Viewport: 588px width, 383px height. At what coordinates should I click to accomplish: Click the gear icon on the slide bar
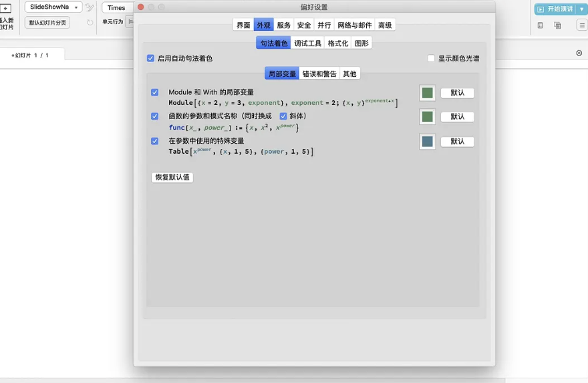579,53
